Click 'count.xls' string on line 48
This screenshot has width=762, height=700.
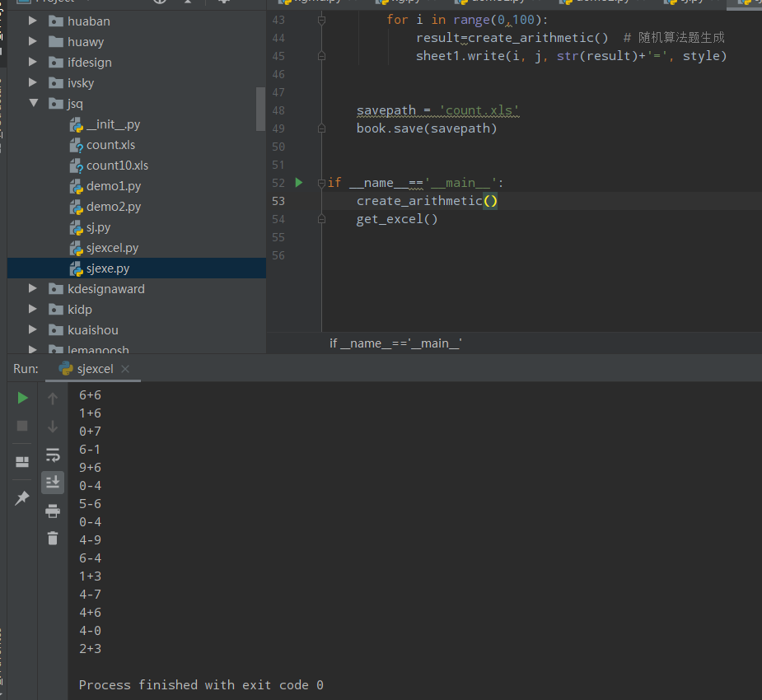pos(479,110)
